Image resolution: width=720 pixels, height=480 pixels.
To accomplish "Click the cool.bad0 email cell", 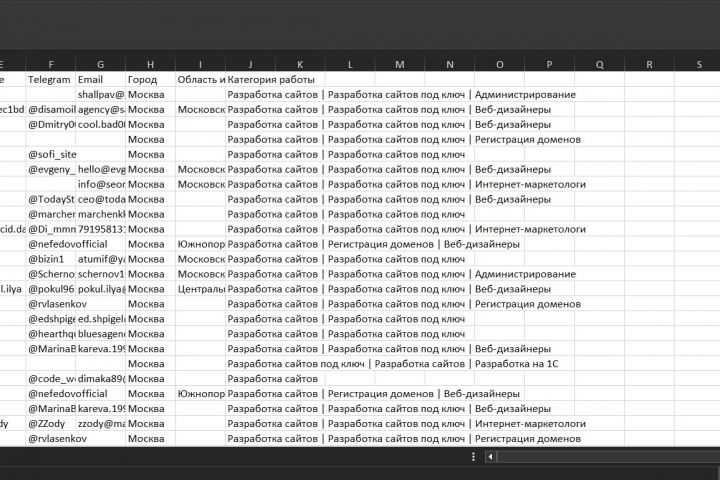I will click(x=100, y=124).
